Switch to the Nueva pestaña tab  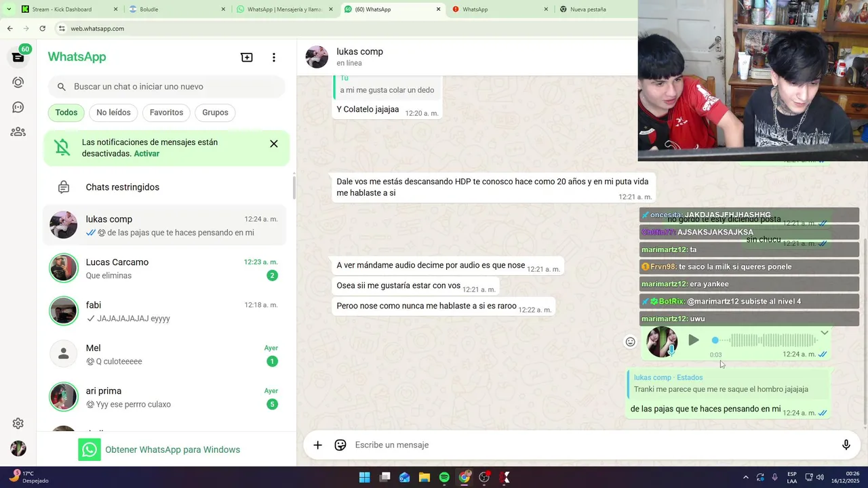tap(597, 9)
